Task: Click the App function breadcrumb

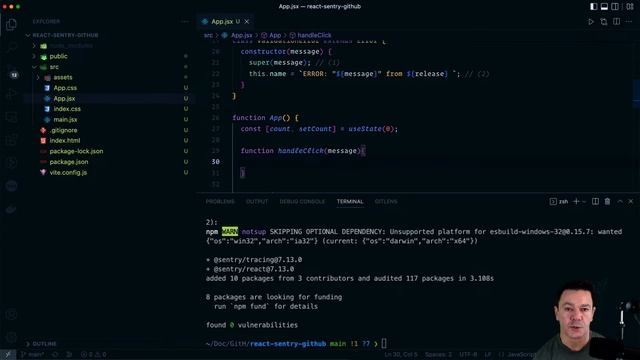Action: 275,36
